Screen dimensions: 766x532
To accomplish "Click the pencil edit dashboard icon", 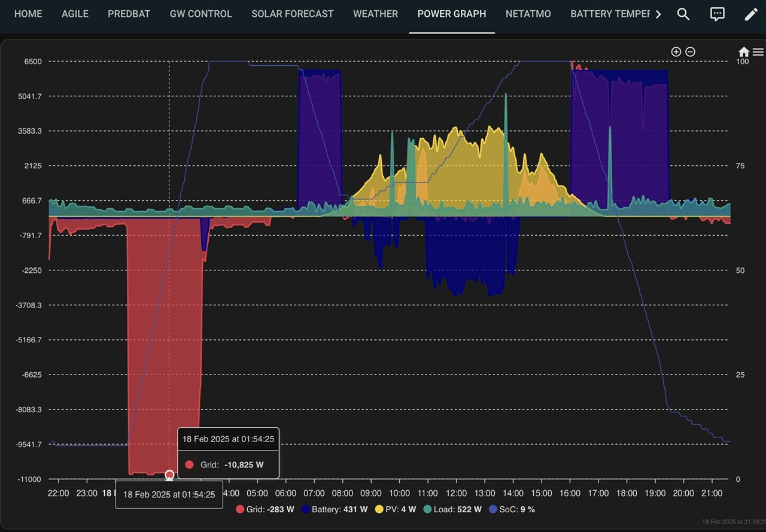I will (x=751, y=14).
